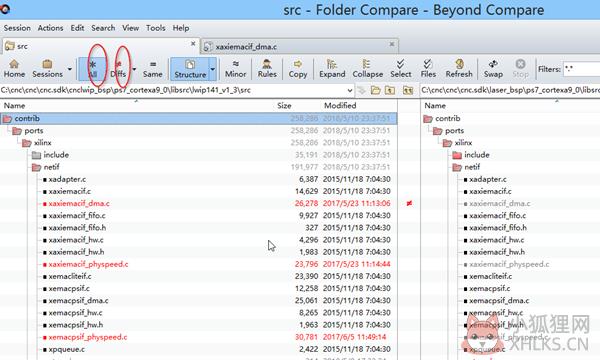The height and width of the screenshot is (360, 600).
Task: Focus the Filters input field
Action: (581, 69)
